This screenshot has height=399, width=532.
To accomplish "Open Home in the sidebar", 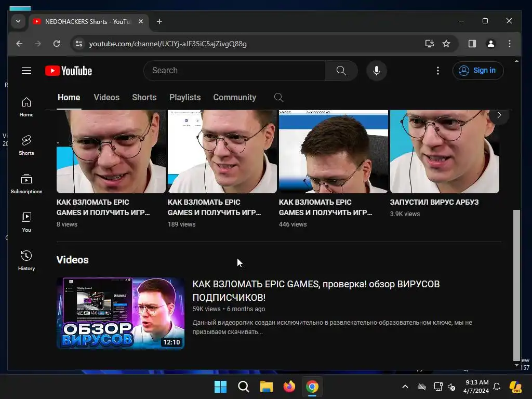I will 26,107.
